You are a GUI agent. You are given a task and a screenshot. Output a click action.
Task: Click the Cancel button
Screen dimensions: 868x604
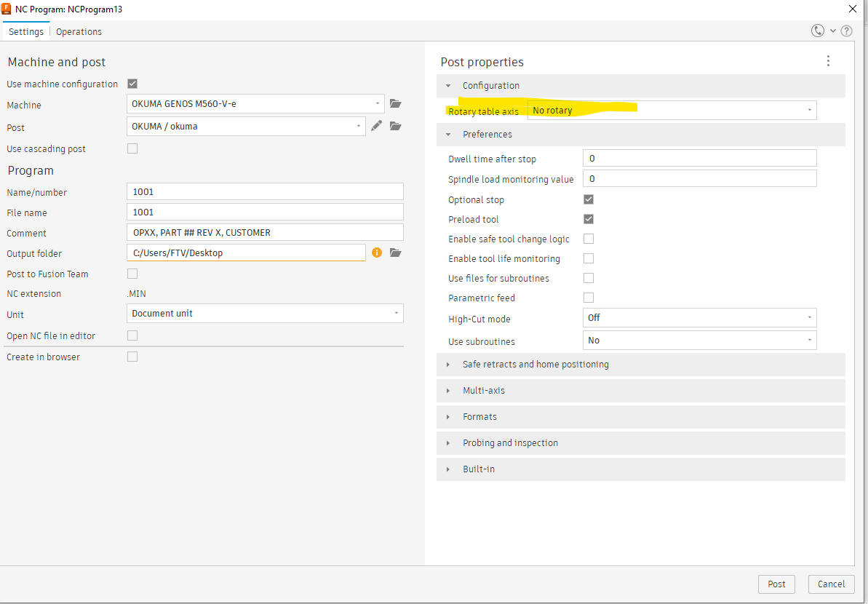(x=831, y=584)
